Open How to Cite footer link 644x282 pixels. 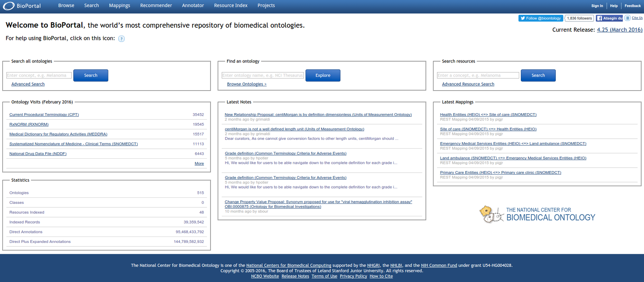click(381, 276)
